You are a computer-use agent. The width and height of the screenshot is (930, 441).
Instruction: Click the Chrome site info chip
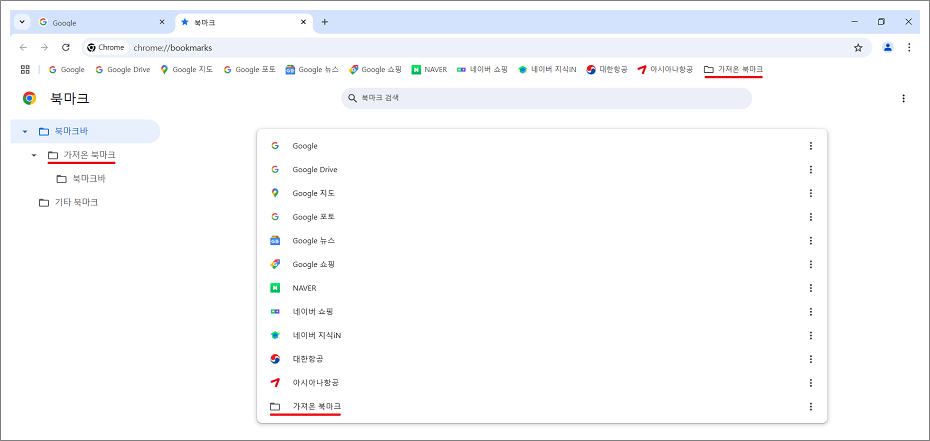pyautogui.click(x=106, y=47)
